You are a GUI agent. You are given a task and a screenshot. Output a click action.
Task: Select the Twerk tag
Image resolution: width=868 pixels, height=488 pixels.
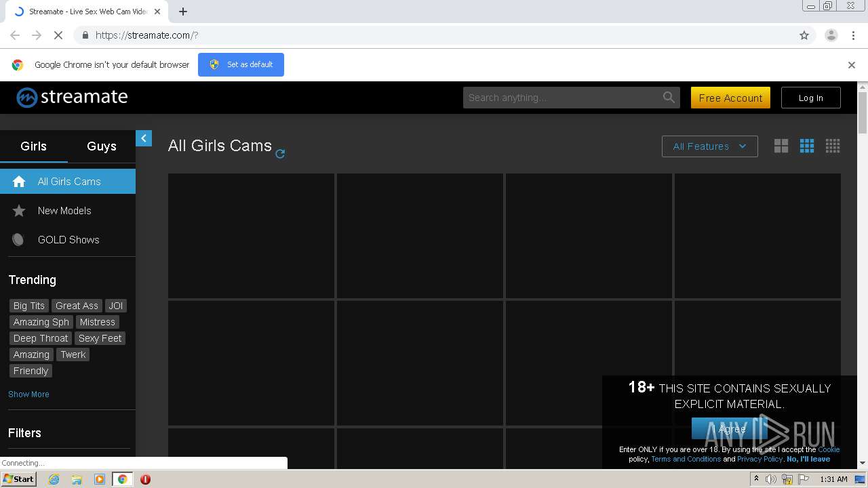click(x=73, y=354)
